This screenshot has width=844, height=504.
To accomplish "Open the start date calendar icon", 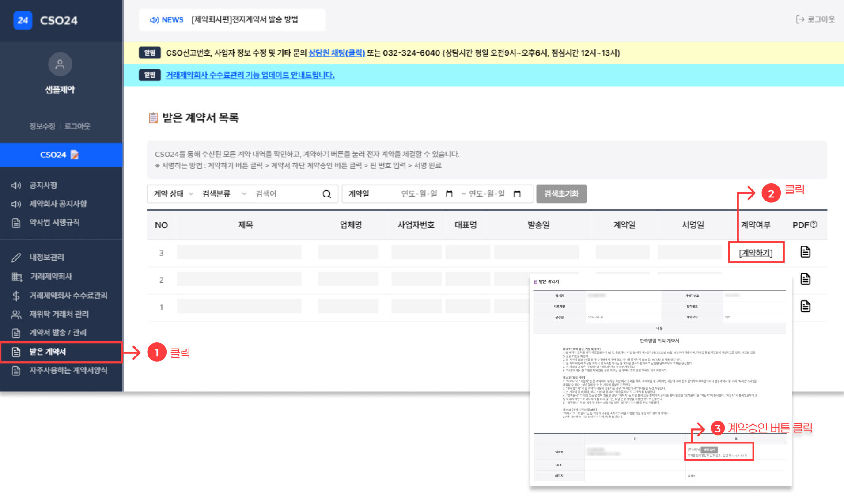I will tap(449, 194).
